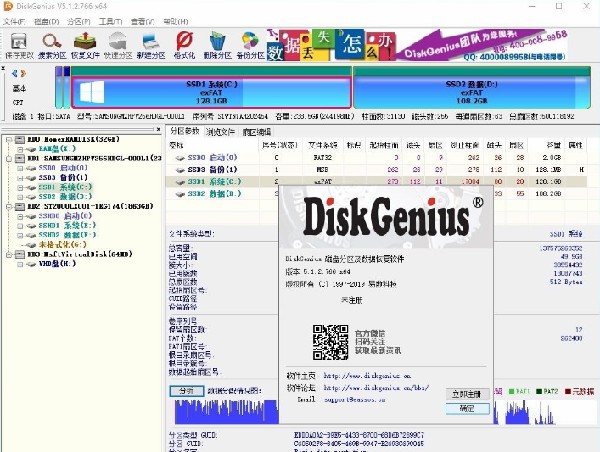Collapse the HD0 HomerRAMDISK tree node
Viewport: 600px width, 452px height.
click(x=9, y=140)
